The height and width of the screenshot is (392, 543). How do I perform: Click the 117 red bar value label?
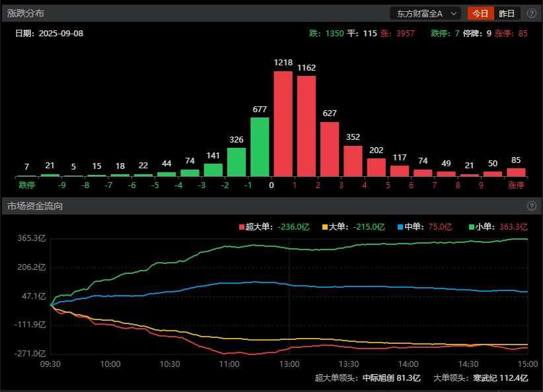click(x=400, y=158)
